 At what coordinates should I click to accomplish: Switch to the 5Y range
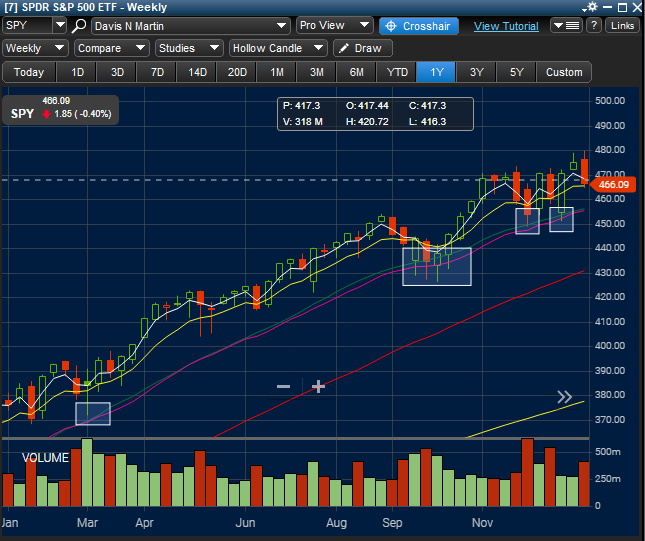point(516,72)
